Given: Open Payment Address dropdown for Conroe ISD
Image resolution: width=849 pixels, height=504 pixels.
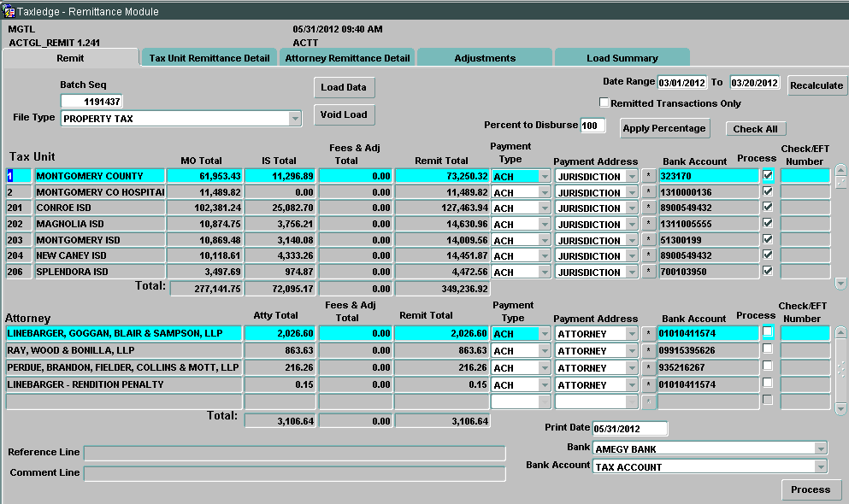Looking at the screenshot, I should pos(632,208).
